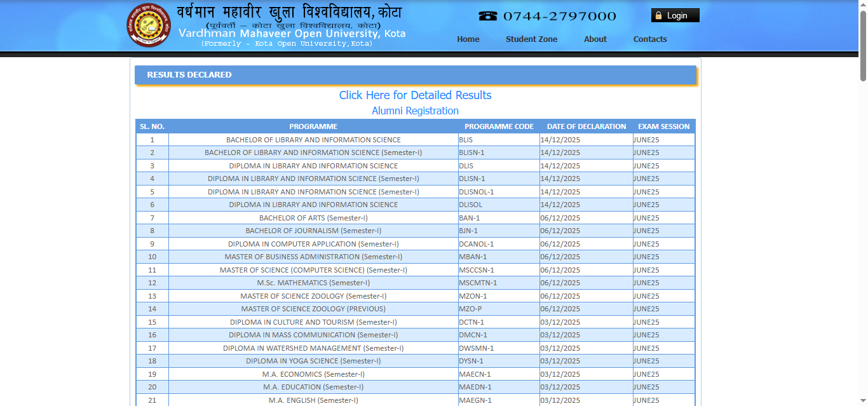This screenshot has height=406, width=868.
Task: Select BACHELOR OF ARTS (Semester-I) row
Action: tap(313, 217)
